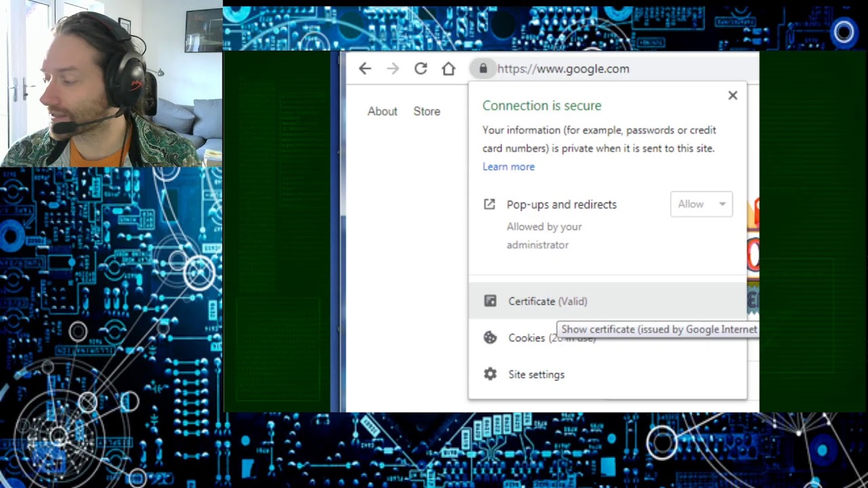Open Certificate (Valid) entry
The height and width of the screenshot is (488, 868).
(x=607, y=301)
